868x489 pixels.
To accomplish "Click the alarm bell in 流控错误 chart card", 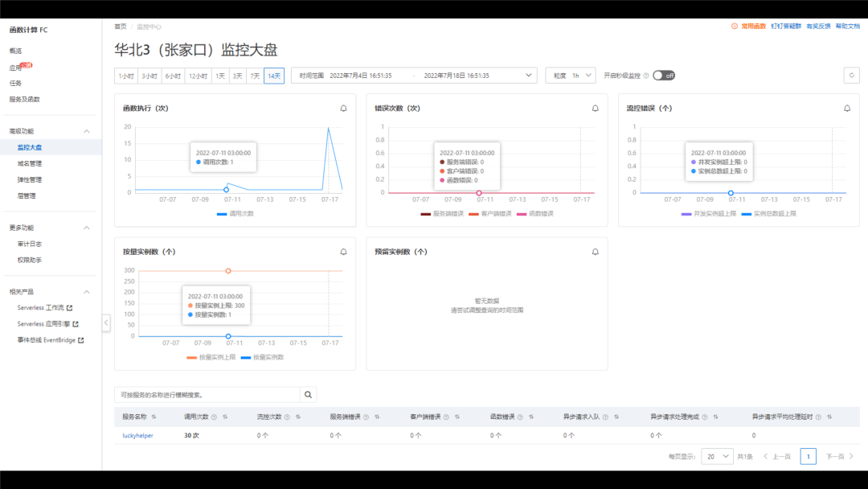I will pyautogui.click(x=847, y=109).
